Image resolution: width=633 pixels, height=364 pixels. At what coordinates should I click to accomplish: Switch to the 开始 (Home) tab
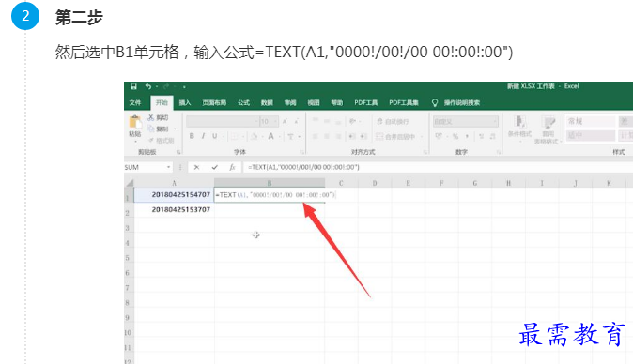tap(162, 103)
